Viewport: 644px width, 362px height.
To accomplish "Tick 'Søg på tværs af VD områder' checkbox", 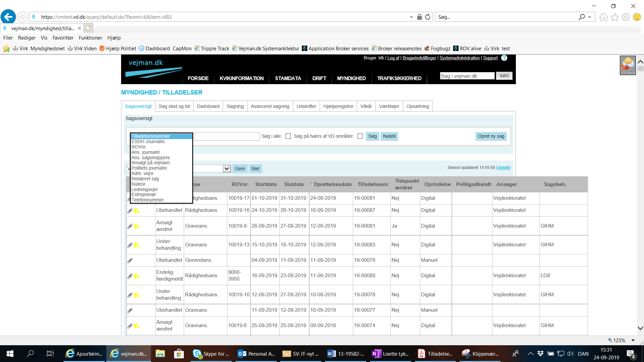I will click(360, 136).
